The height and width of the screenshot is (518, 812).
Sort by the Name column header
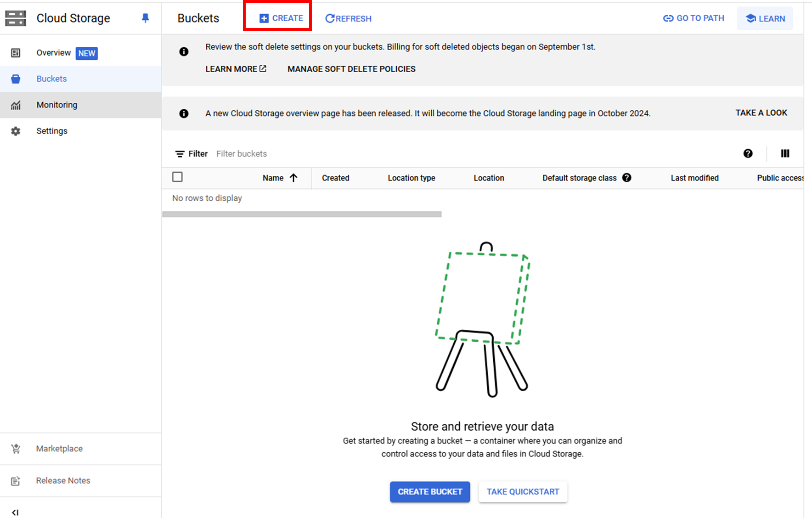(273, 178)
